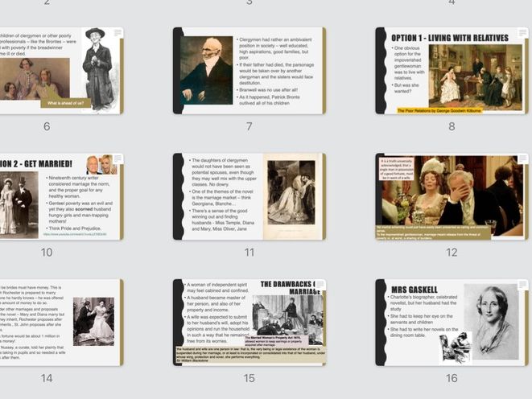
Task: Click presenter notes icon on slide 6
Action: click(x=118, y=32)
